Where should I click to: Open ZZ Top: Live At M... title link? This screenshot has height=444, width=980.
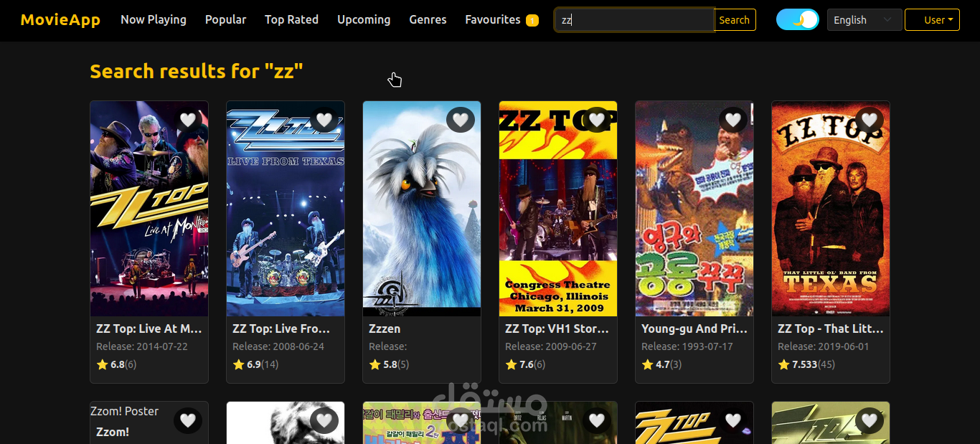pyautogui.click(x=149, y=329)
